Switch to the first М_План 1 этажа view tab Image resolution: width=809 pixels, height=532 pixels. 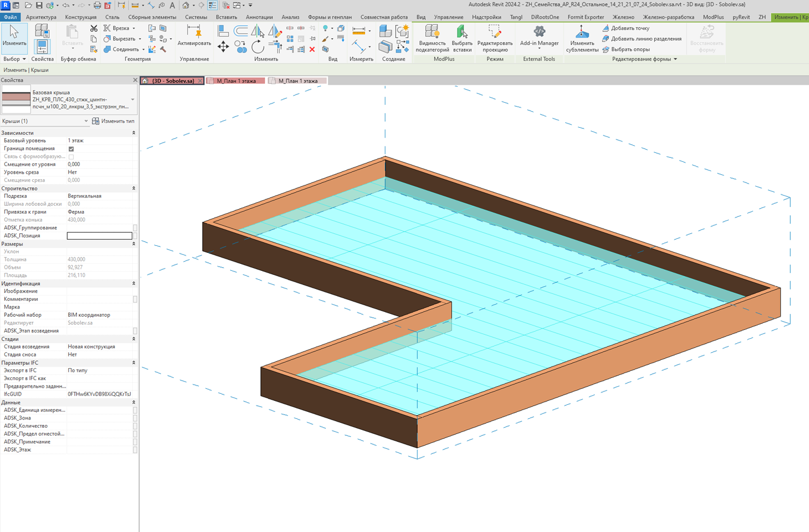pos(236,81)
